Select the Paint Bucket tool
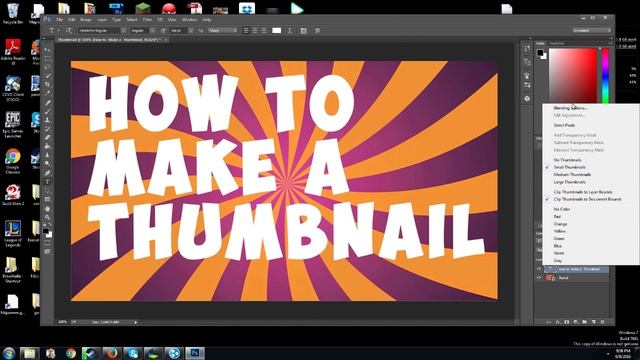640x360 pixels. coord(47,146)
